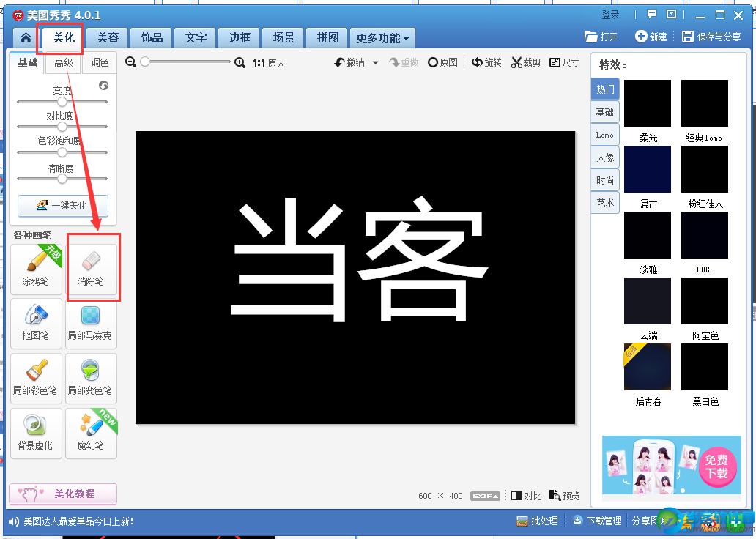The height and width of the screenshot is (539, 756).
Task: Select the 局部马赛克 mosaic tool
Action: [x=91, y=324]
